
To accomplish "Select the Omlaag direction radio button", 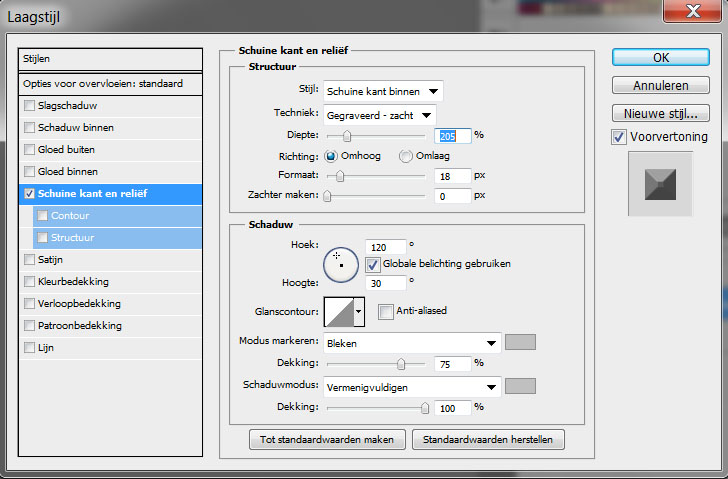I will pyautogui.click(x=405, y=156).
